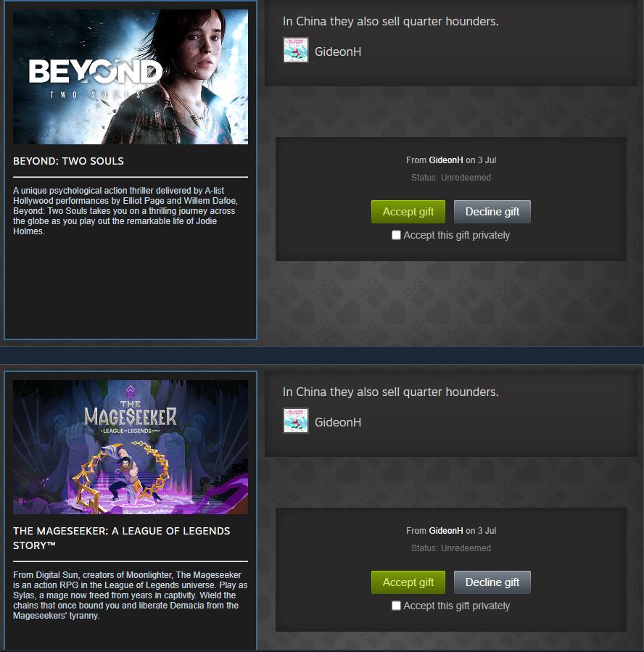Tick the private-accept checkbox for Beyond: Two Souls
644x652 pixels.
pyautogui.click(x=396, y=235)
